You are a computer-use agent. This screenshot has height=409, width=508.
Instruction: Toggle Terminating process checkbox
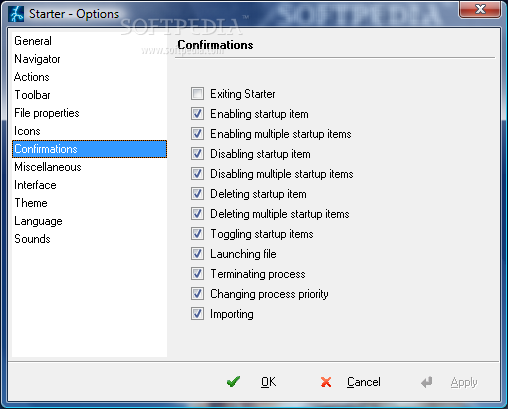tap(197, 274)
